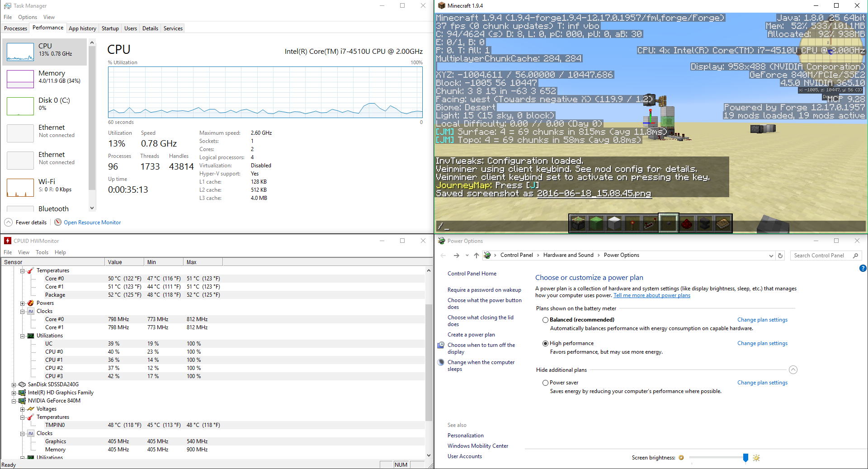This screenshot has height=469, width=868.
Task: Collapse the CPU Temperatures tree node
Action: click(x=22, y=271)
